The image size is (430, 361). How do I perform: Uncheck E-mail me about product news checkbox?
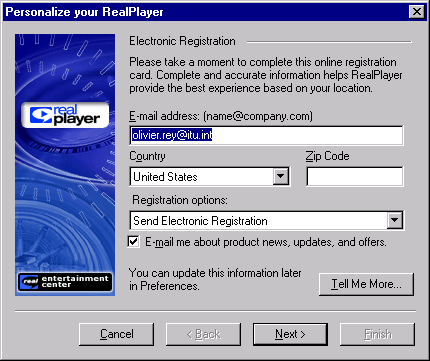(133, 241)
